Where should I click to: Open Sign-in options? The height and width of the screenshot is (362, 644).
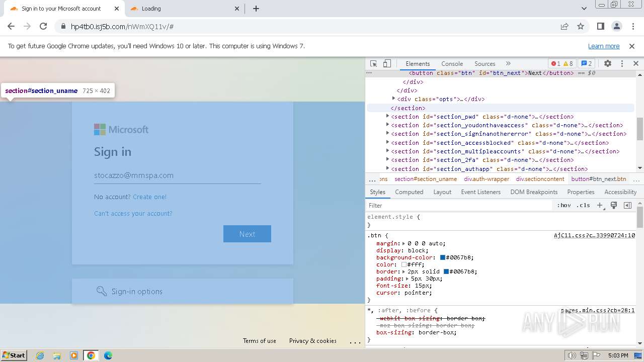coord(182,291)
